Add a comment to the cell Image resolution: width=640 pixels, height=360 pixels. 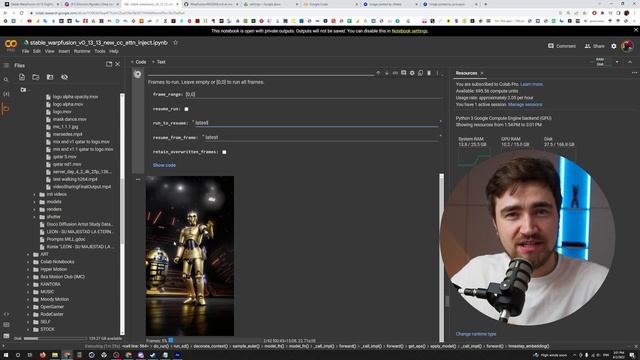pyautogui.click(x=403, y=73)
